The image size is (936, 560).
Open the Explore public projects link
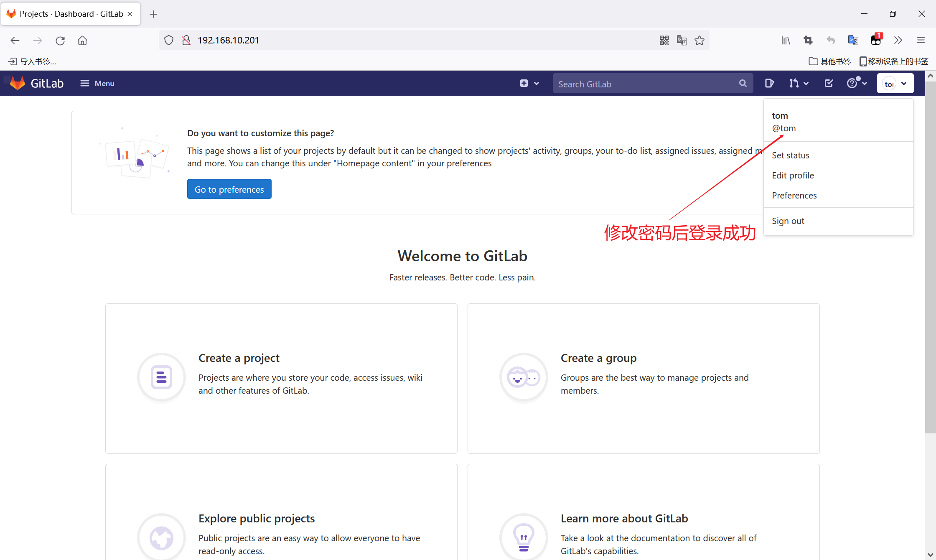[x=257, y=519]
